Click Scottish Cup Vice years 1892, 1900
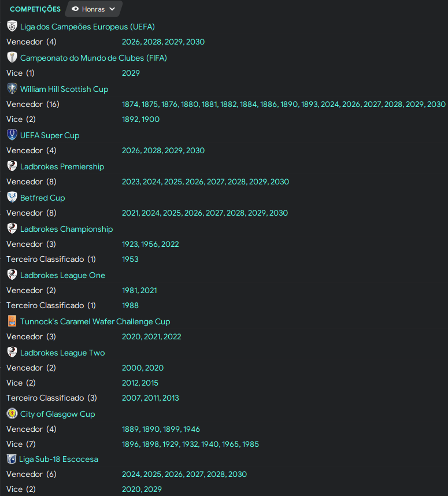Image resolution: width=448 pixels, height=496 pixels. 141,119
